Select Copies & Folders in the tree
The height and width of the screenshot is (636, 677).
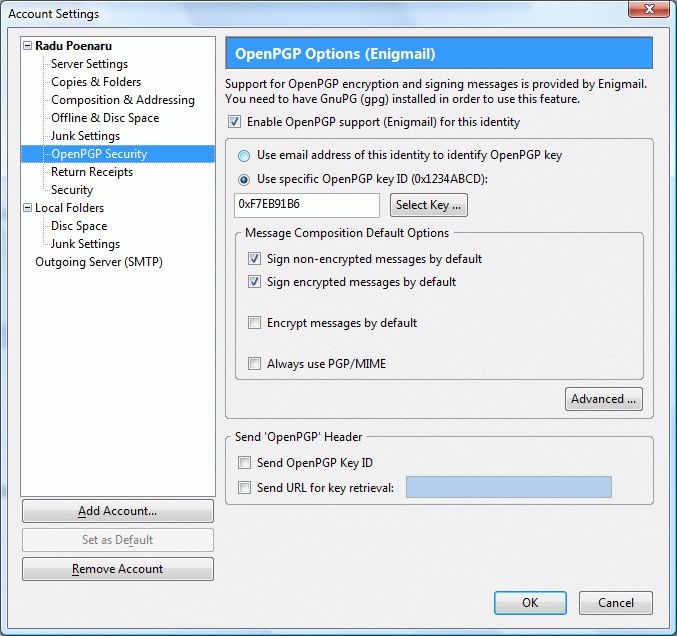tap(96, 82)
